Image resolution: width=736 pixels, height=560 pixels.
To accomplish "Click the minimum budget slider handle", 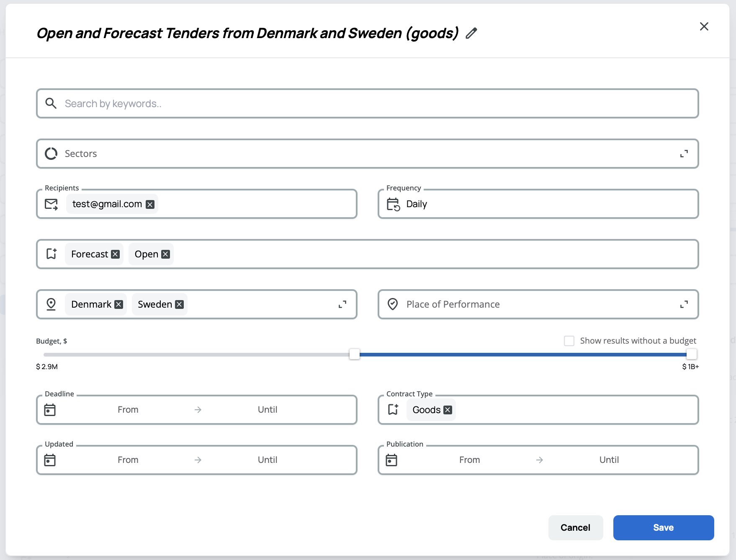I will coord(355,354).
